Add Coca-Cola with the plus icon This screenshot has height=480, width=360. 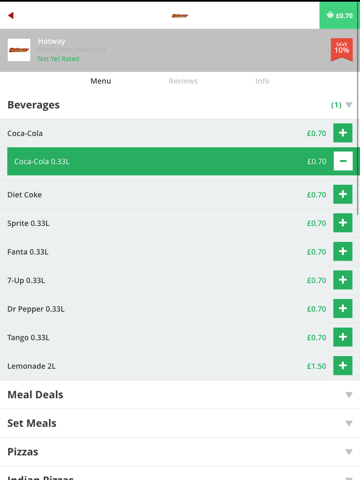tap(343, 133)
